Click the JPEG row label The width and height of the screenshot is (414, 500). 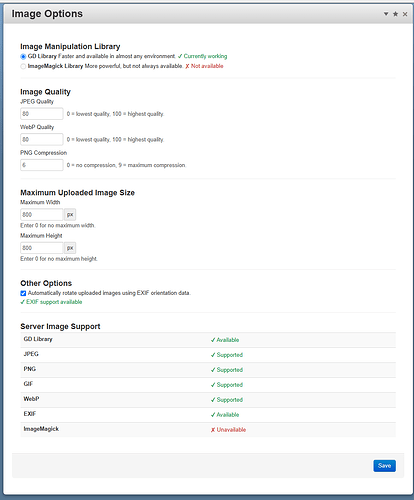pos(31,354)
